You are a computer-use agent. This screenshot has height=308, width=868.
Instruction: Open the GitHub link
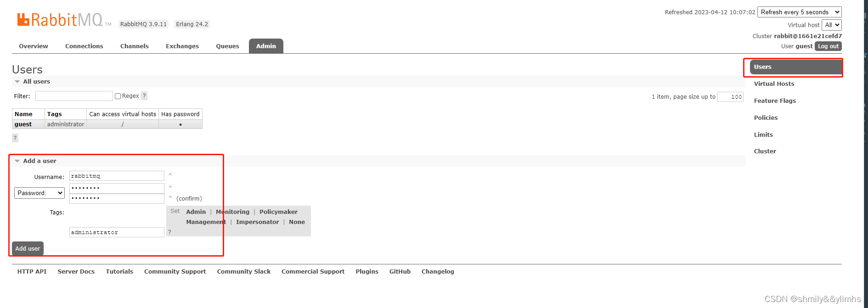400,271
